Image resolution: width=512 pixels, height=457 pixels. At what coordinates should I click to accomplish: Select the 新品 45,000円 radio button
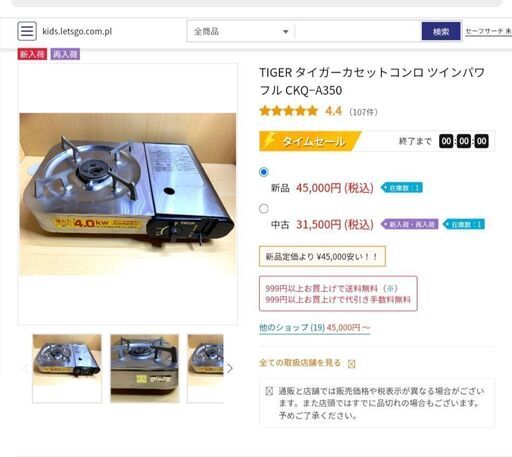[264, 172]
